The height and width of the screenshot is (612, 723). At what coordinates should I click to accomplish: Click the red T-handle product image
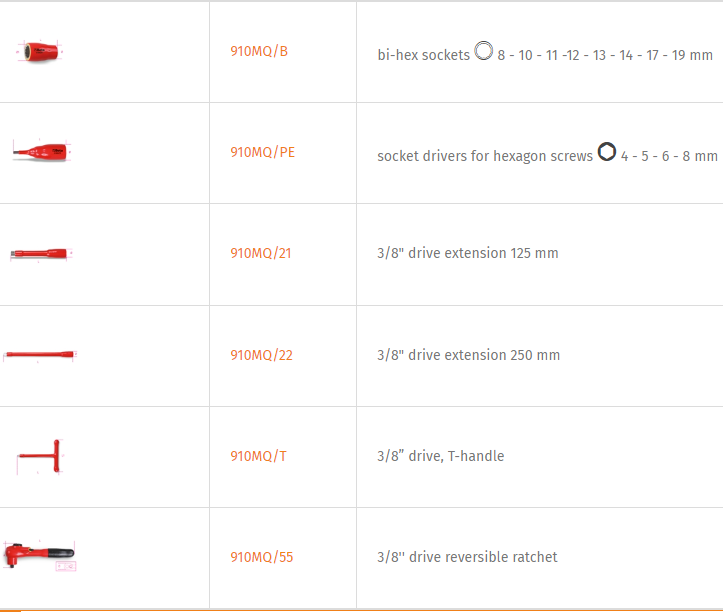tap(42, 457)
